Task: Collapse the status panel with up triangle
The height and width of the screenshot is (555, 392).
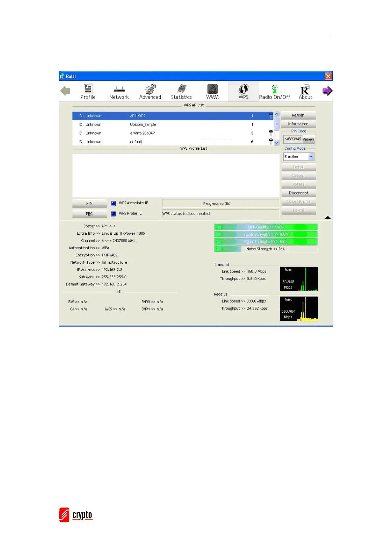Action: tap(328, 217)
